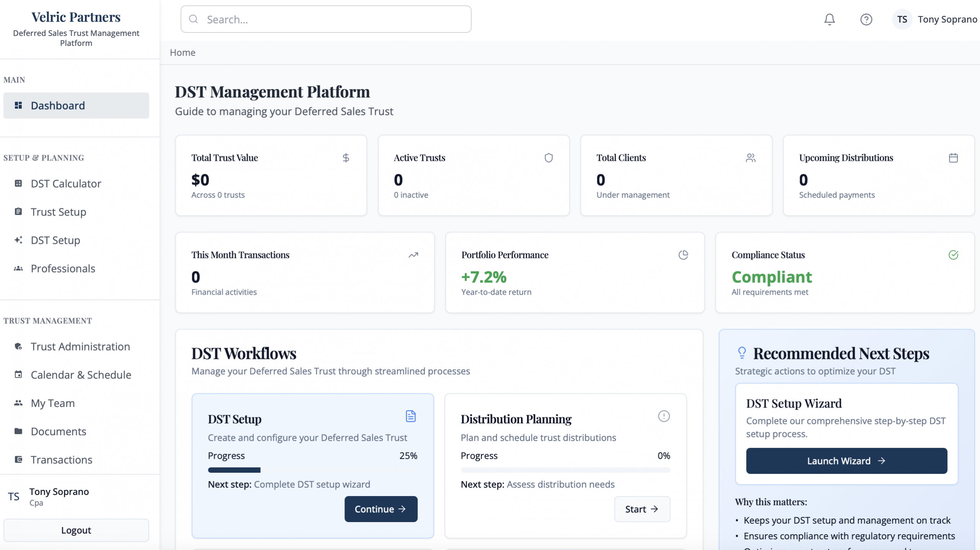980x550 pixels.
Task: Click into the Search input field
Action: (x=325, y=19)
